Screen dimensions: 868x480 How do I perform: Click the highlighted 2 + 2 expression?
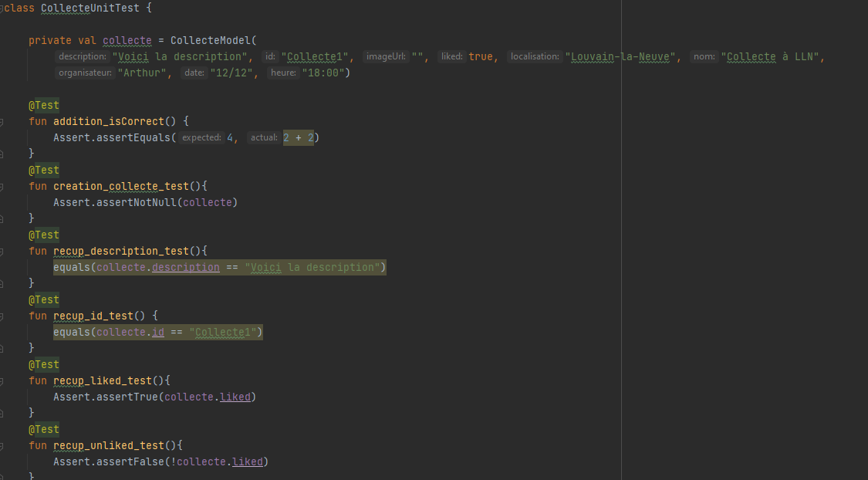tap(299, 137)
